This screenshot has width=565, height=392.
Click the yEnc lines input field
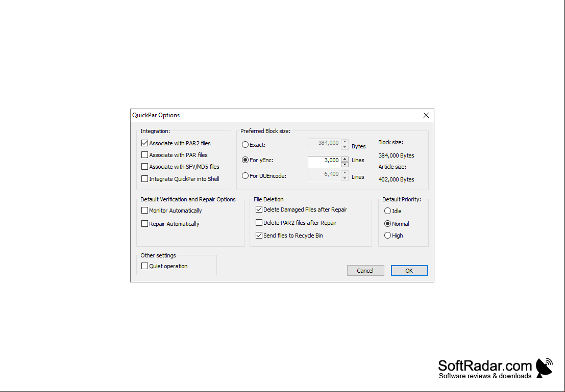324,161
